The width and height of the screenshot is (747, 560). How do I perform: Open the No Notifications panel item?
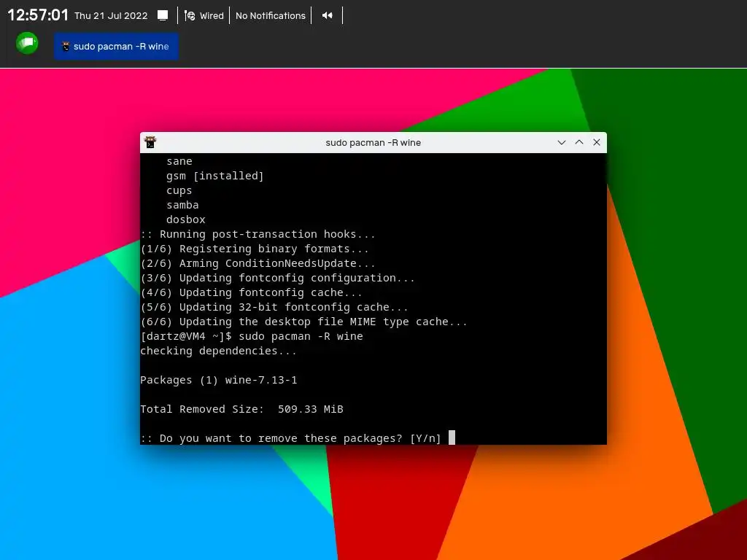point(270,16)
